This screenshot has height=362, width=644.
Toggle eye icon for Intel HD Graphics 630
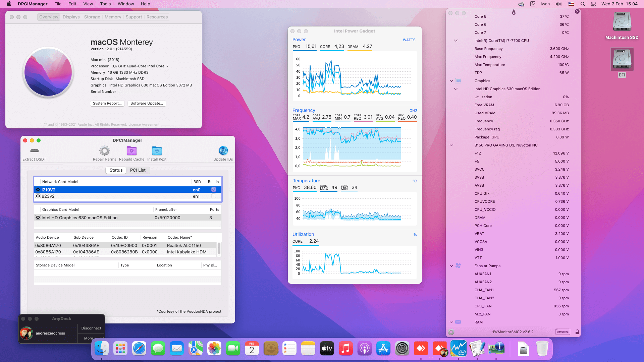[38, 218]
